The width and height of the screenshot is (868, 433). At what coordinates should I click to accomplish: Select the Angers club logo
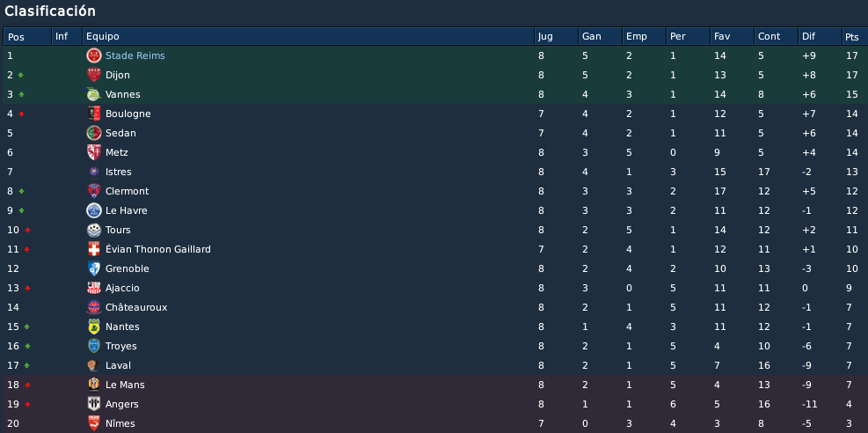coord(93,404)
